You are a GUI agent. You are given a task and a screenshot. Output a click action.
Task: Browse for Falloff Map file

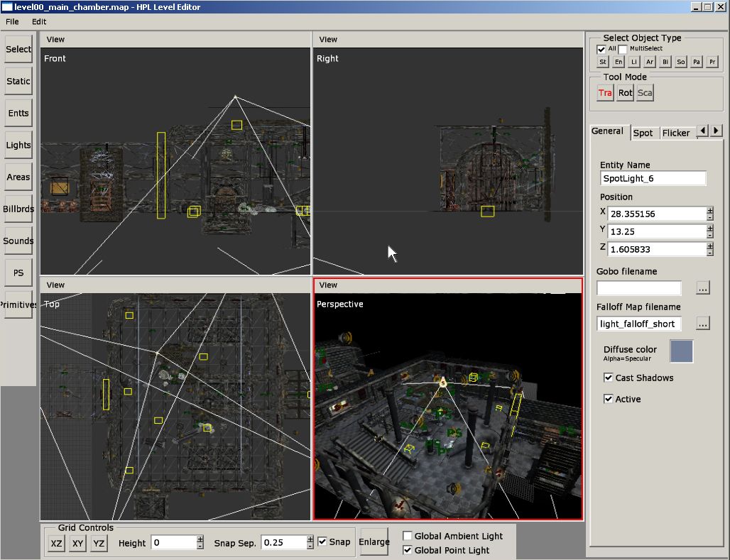tap(702, 324)
